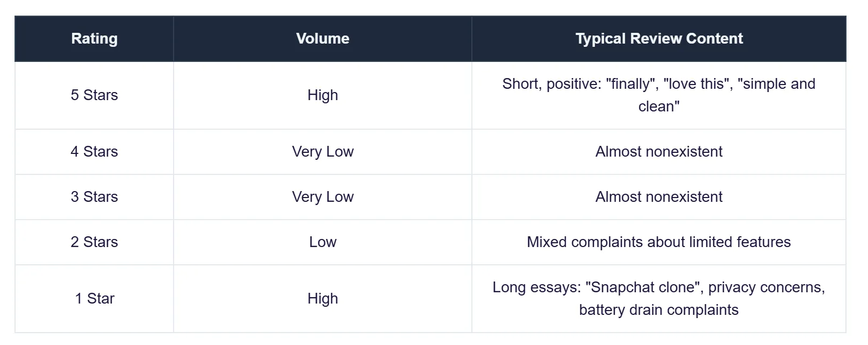The height and width of the screenshot is (345, 868).
Task: Click 'Almost nonexistent' in the 4 Stars row
Action: [x=659, y=152]
